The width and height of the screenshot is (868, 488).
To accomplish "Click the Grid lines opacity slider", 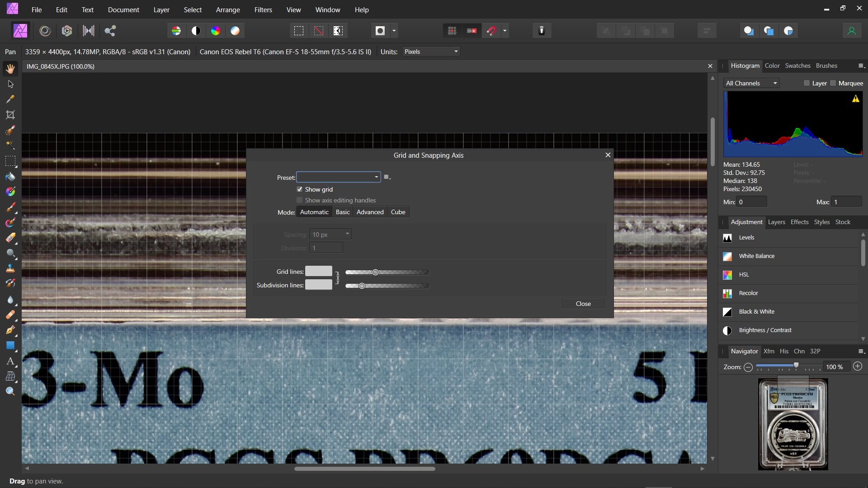I will [x=387, y=272].
